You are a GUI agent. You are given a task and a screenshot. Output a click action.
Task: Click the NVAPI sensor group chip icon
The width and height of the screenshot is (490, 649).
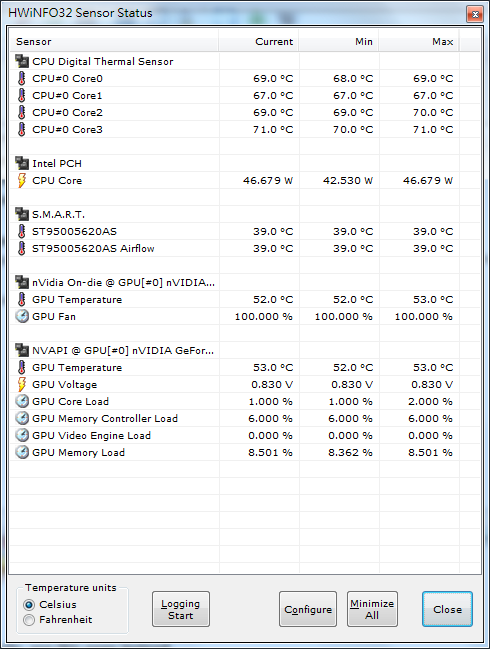(22, 350)
